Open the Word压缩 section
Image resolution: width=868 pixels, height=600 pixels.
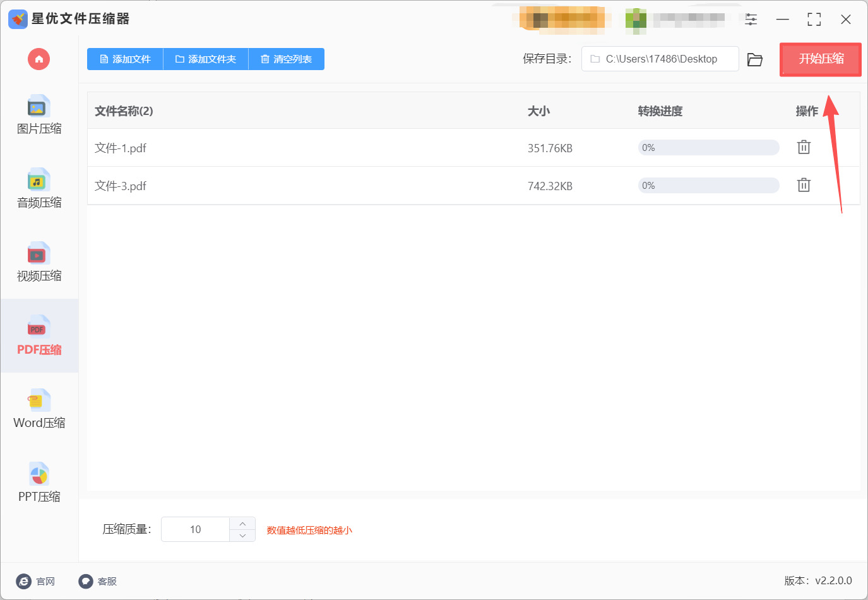tap(39, 409)
